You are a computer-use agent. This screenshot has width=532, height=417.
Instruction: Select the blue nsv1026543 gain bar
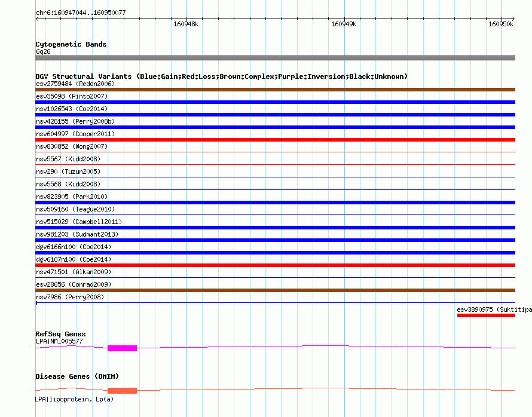(x=275, y=115)
